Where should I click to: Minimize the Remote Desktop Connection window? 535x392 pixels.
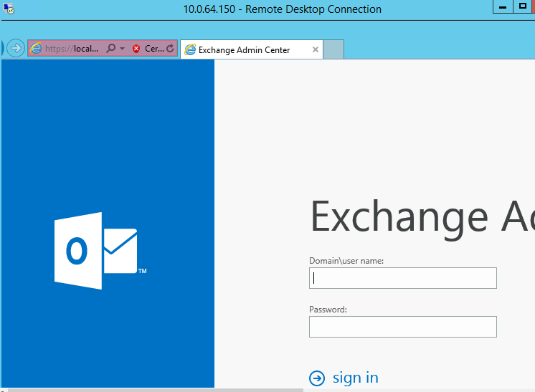501,6
